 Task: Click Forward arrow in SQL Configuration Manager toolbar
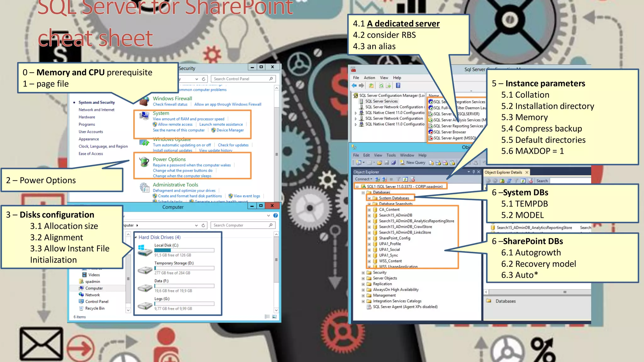pos(361,85)
